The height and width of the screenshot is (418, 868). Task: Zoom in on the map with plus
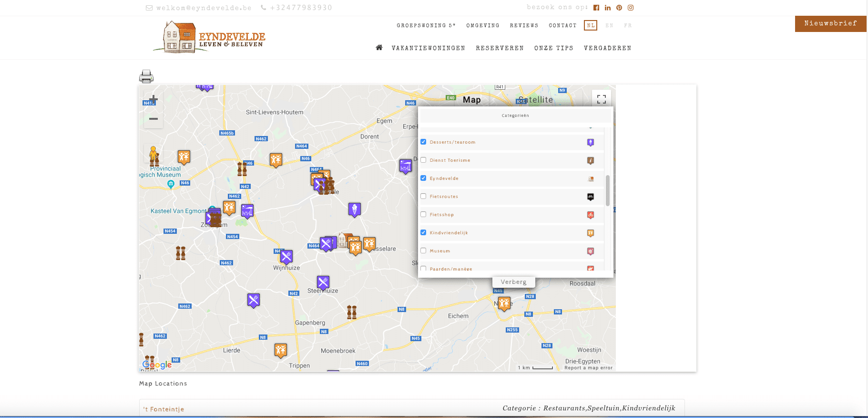pyautogui.click(x=153, y=99)
